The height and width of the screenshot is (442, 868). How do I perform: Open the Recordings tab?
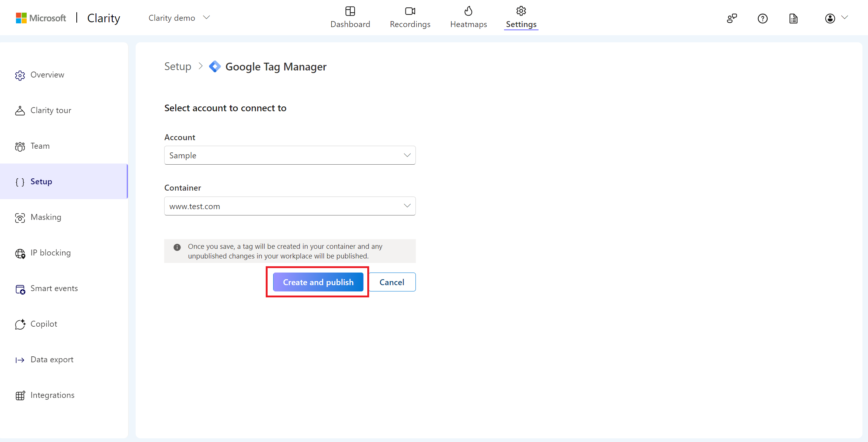410,17
